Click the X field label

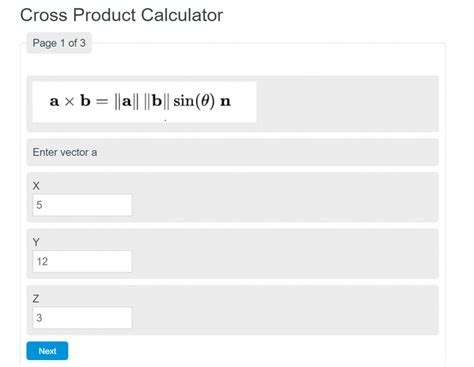pyautogui.click(x=36, y=186)
